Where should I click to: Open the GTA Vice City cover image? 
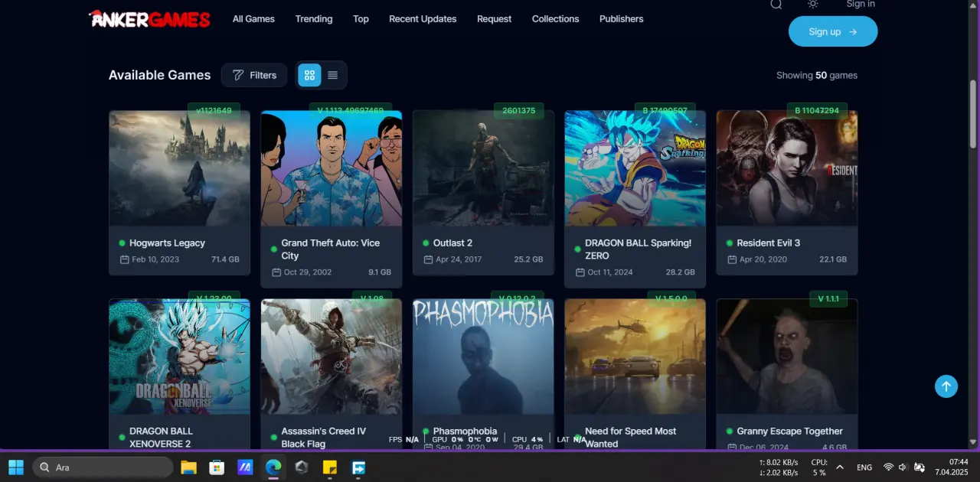click(x=331, y=168)
